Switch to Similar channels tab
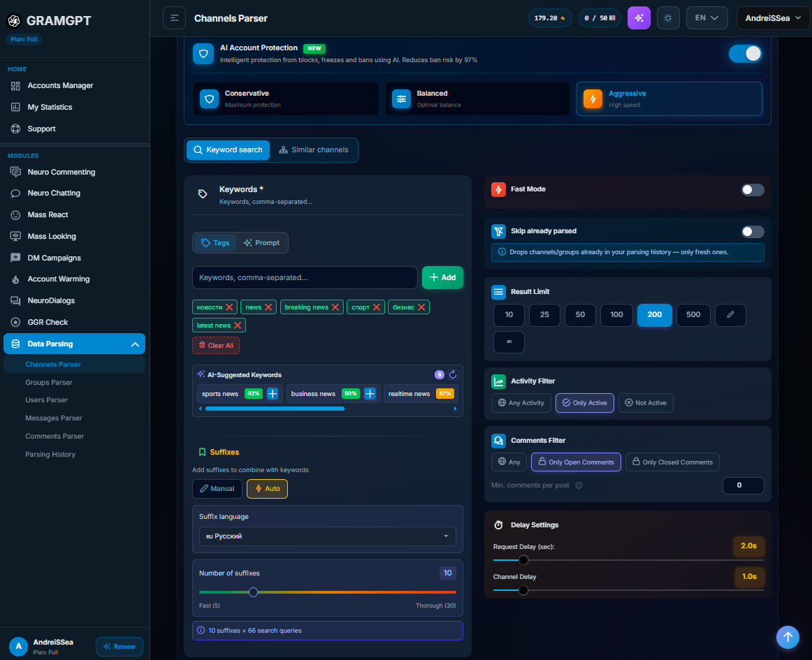Image resolution: width=812 pixels, height=660 pixels. tap(313, 150)
